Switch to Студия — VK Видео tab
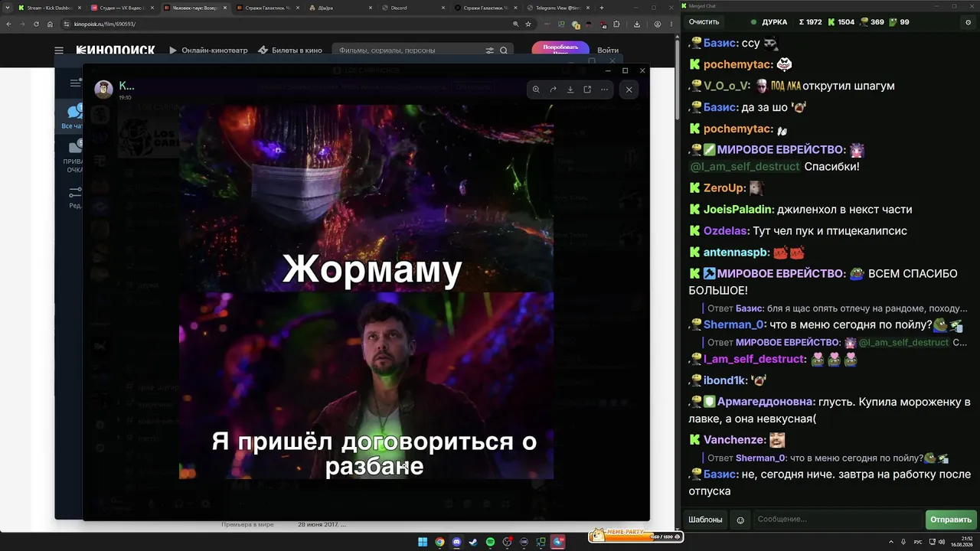980x551 pixels. click(121, 8)
